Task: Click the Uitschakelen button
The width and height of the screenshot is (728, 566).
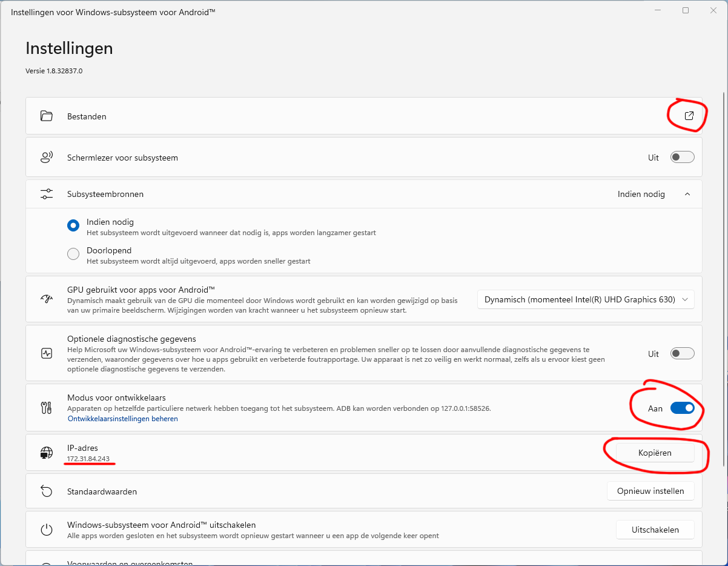Action: 655,530
